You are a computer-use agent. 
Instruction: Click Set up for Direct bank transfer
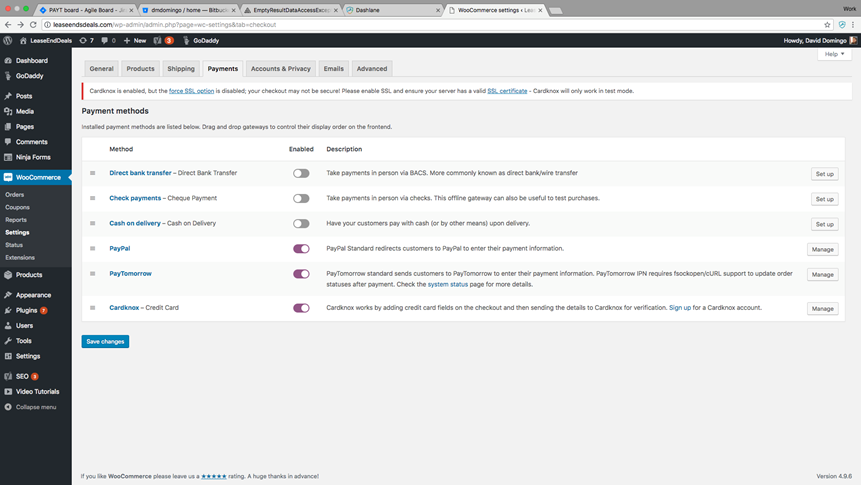(824, 174)
